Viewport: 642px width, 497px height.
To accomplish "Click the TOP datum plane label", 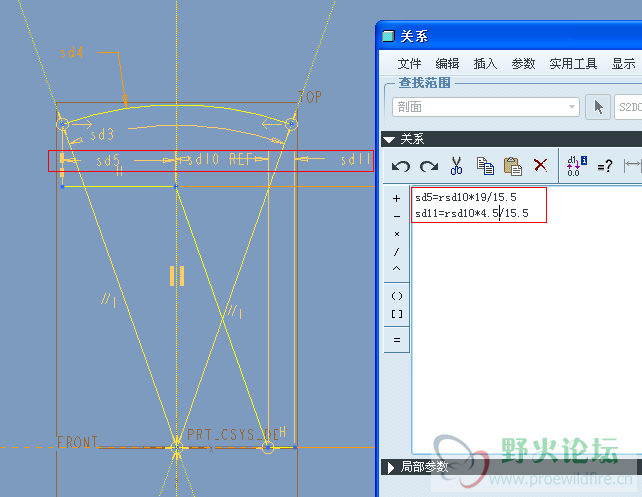I will (310, 97).
